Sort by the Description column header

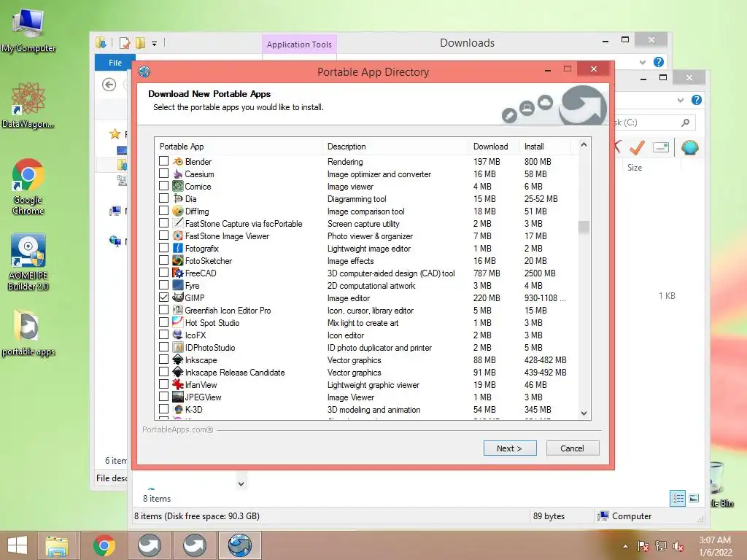tap(395, 146)
